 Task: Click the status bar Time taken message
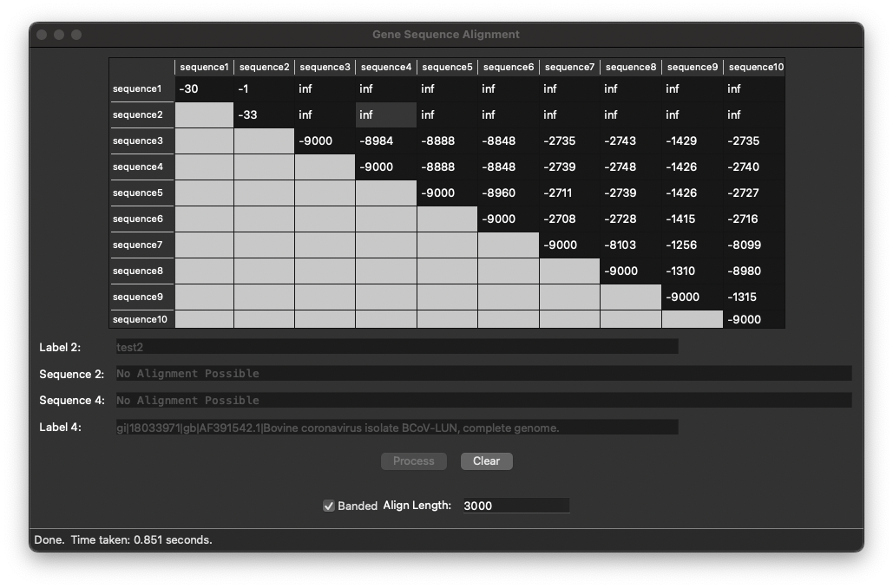point(123,539)
